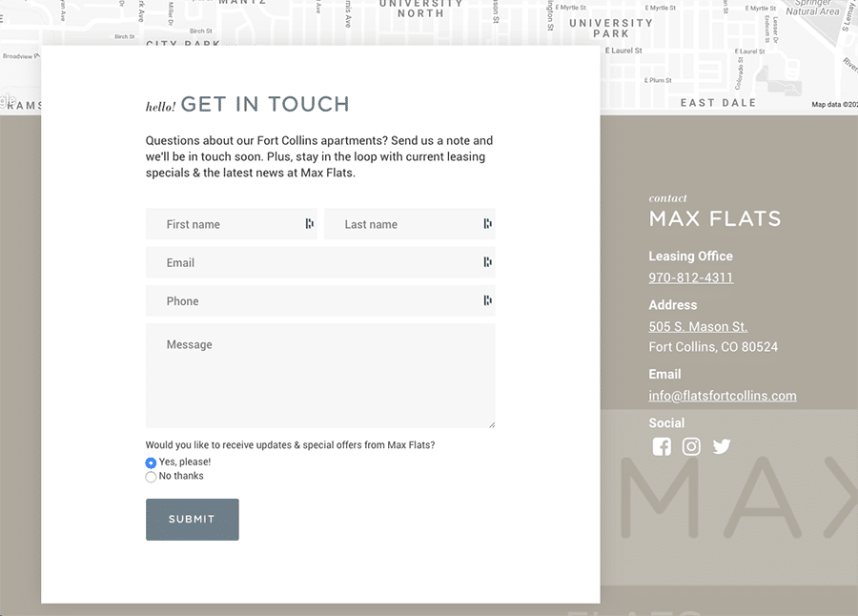Click autofill icon in Email field
The image size is (858, 616).
coord(487,261)
